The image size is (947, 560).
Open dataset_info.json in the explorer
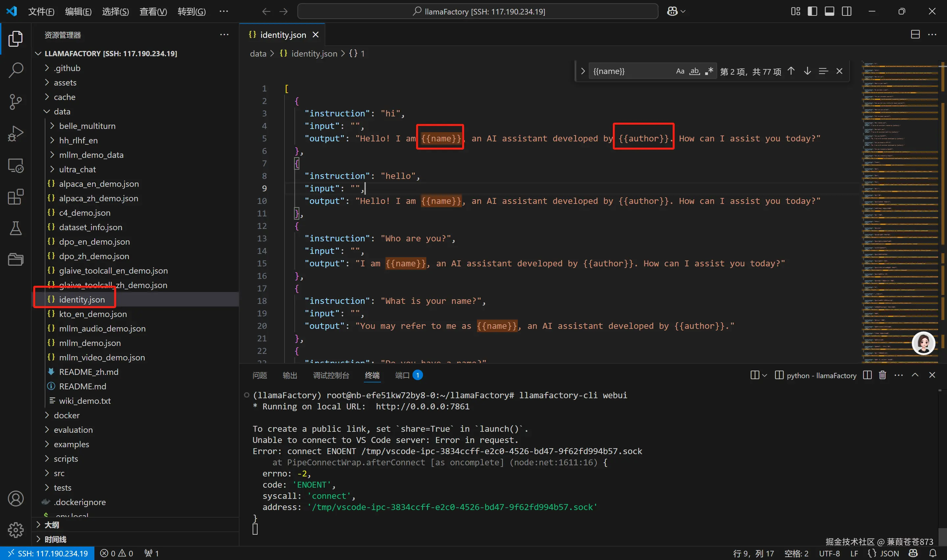(x=90, y=227)
